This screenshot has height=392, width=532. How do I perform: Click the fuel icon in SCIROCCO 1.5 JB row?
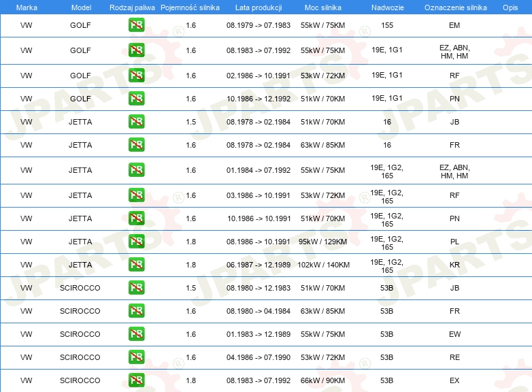coord(136,287)
